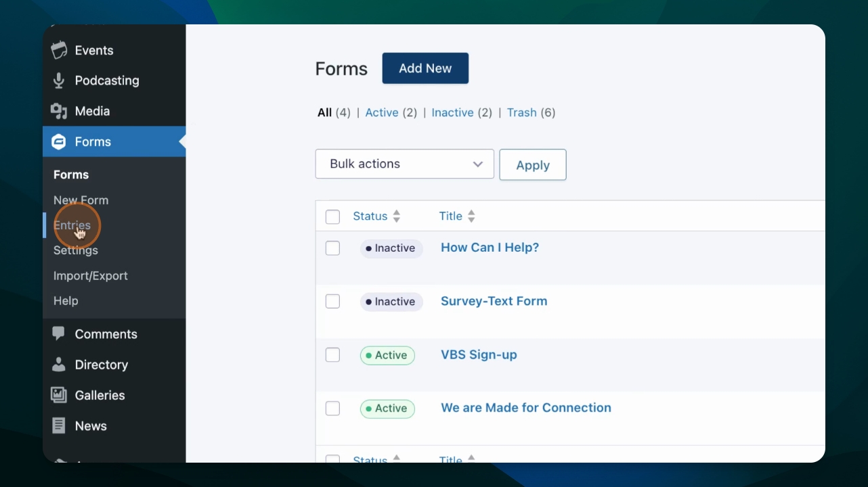Mark the VBS Sign-up row checkbox
868x487 pixels.
(x=332, y=355)
